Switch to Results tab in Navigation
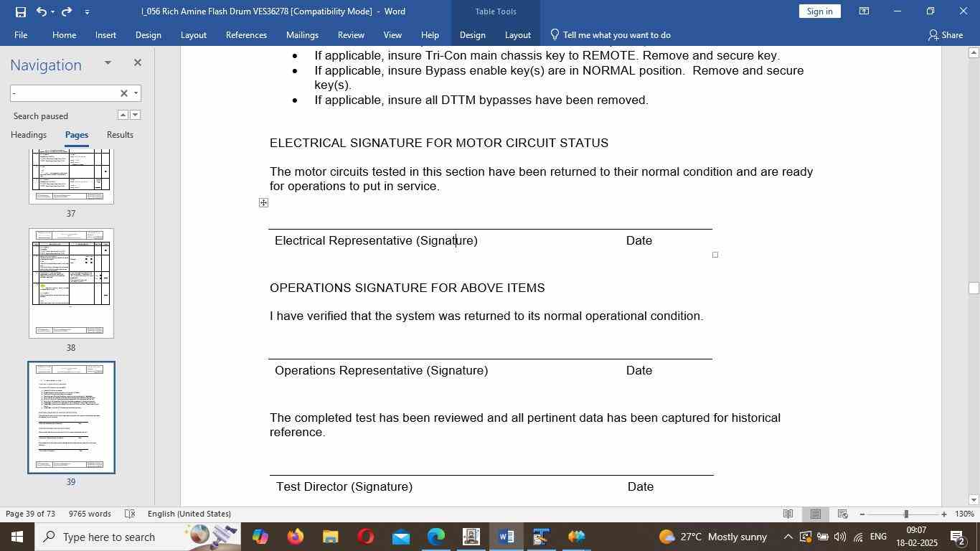 pyautogui.click(x=120, y=135)
